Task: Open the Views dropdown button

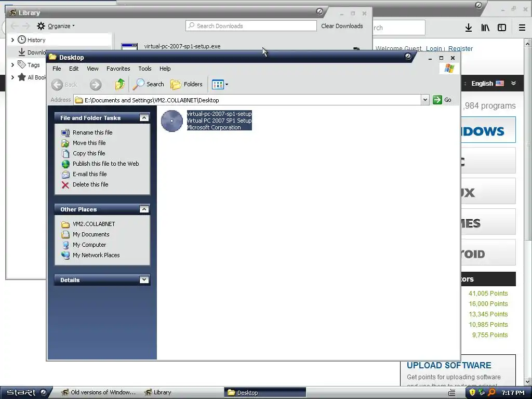Action: click(220, 84)
